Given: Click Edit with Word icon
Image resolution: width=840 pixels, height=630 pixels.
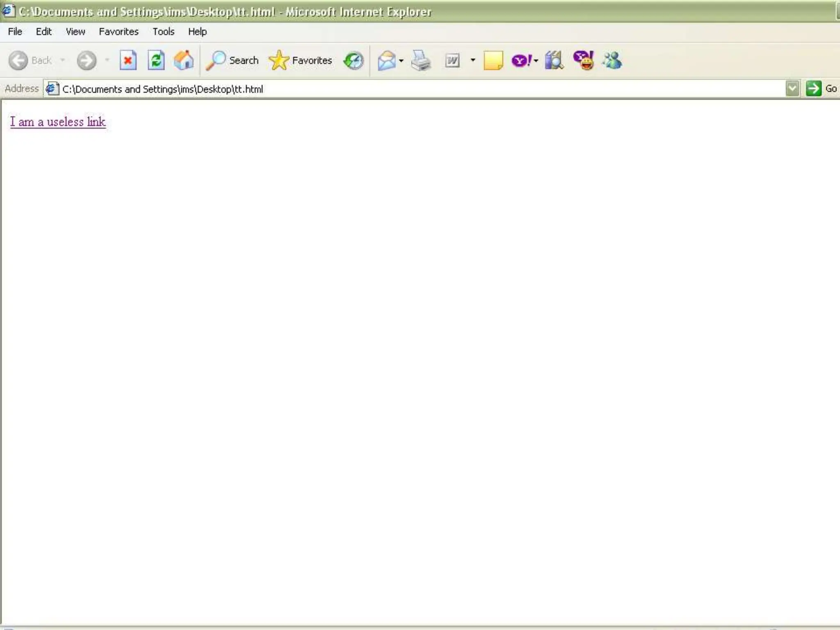Looking at the screenshot, I should (x=452, y=61).
